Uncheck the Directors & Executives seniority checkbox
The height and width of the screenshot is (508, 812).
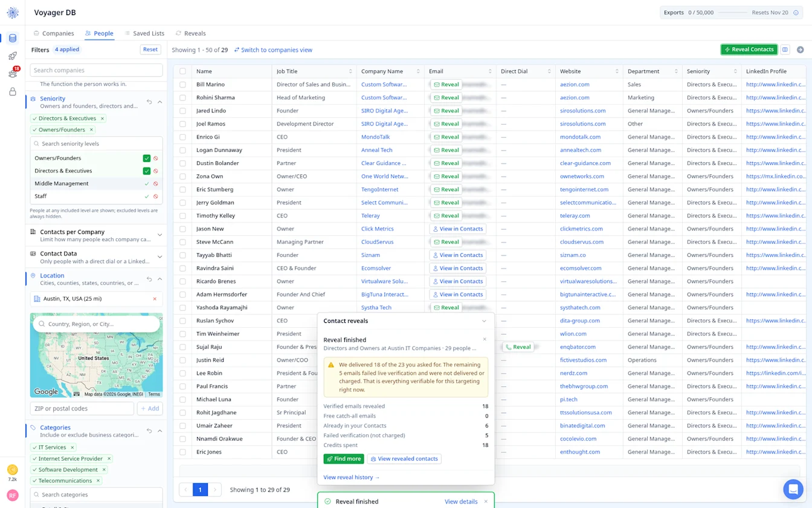click(146, 171)
